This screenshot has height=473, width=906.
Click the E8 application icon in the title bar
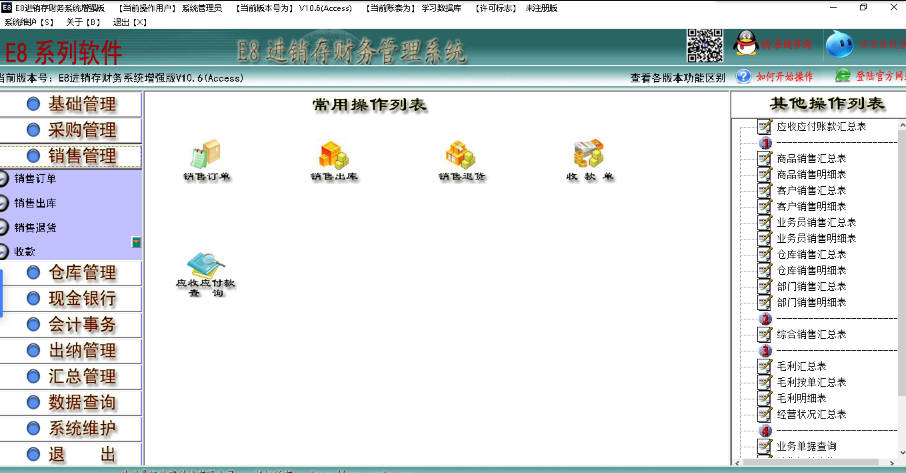pos(6,8)
